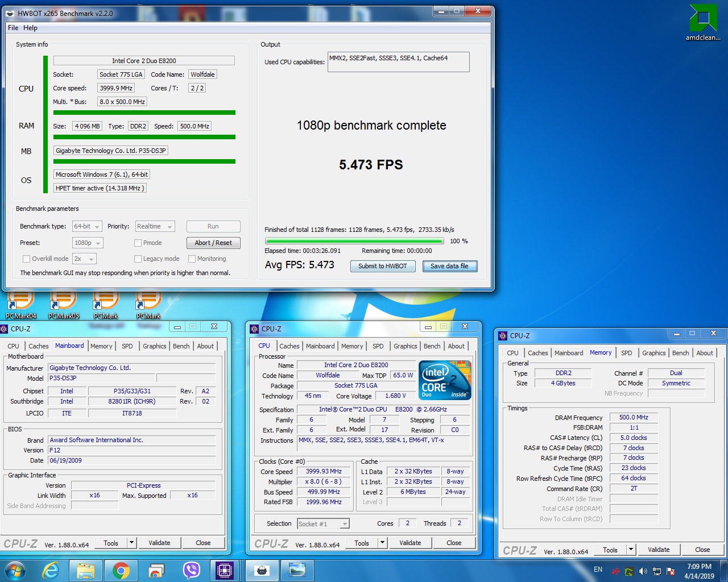Image resolution: width=728 pixels, height=582 pixels.
Task: Click the Intel Core 2 Duo logo
Action: point(445,379)
